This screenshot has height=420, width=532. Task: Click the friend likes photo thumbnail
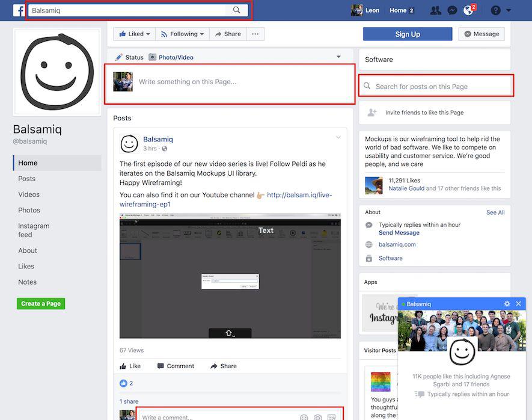point(373,185)
